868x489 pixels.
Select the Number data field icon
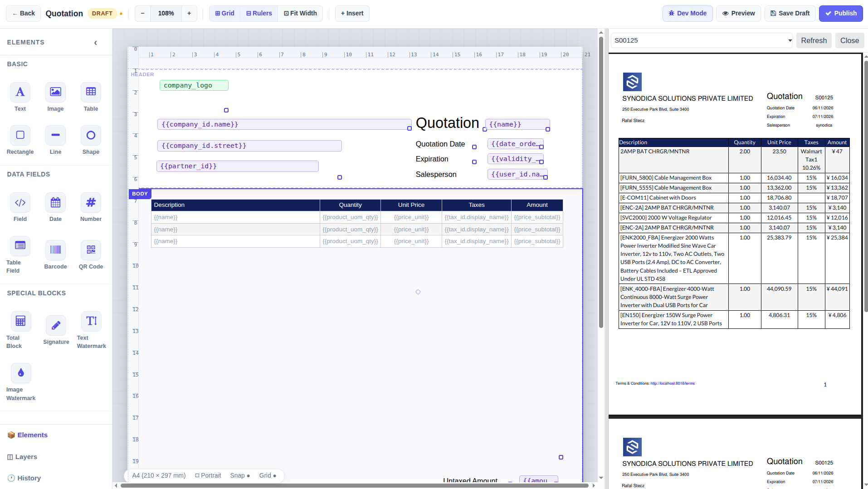(91, 202)
